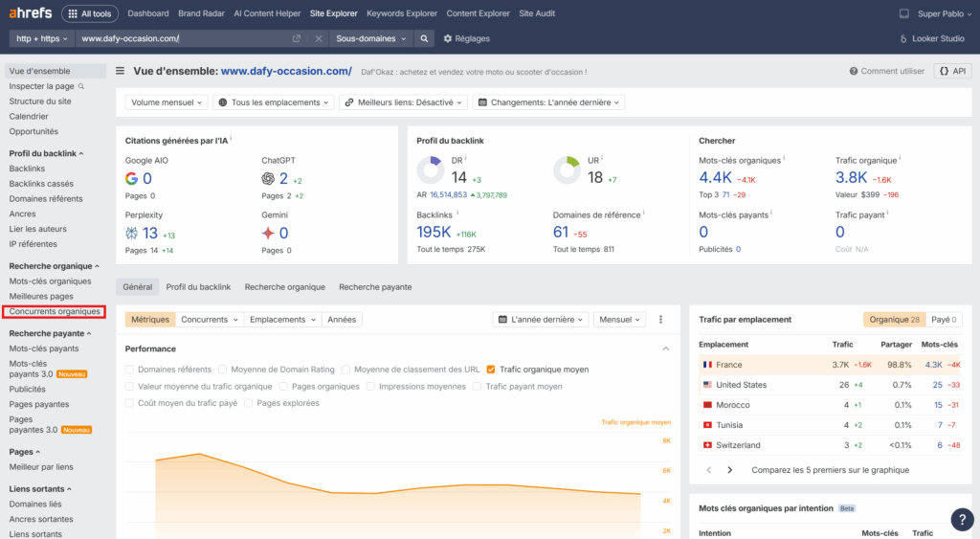Open the API button
Image resolution: width=980 pixels, height=539 pixels.
tap(952, 71)
